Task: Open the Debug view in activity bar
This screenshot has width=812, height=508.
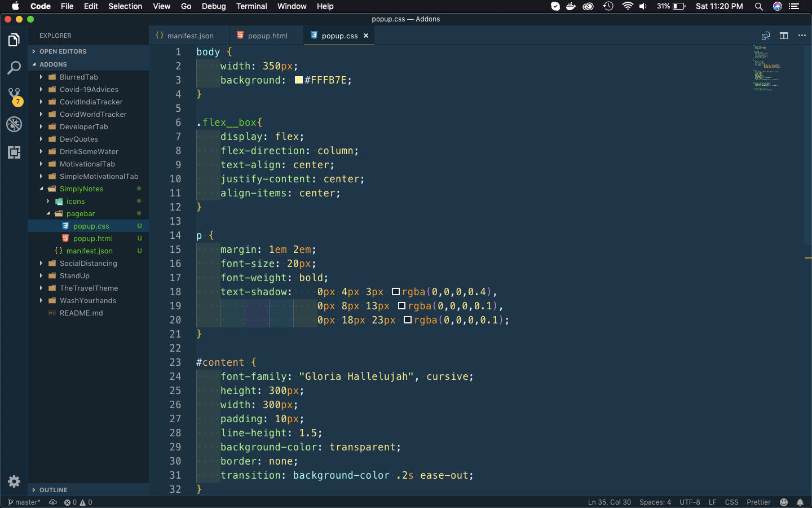Action: 14,124
